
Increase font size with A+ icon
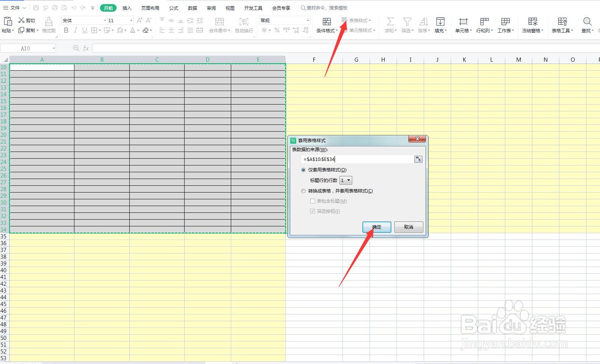[x=139, y=20]
